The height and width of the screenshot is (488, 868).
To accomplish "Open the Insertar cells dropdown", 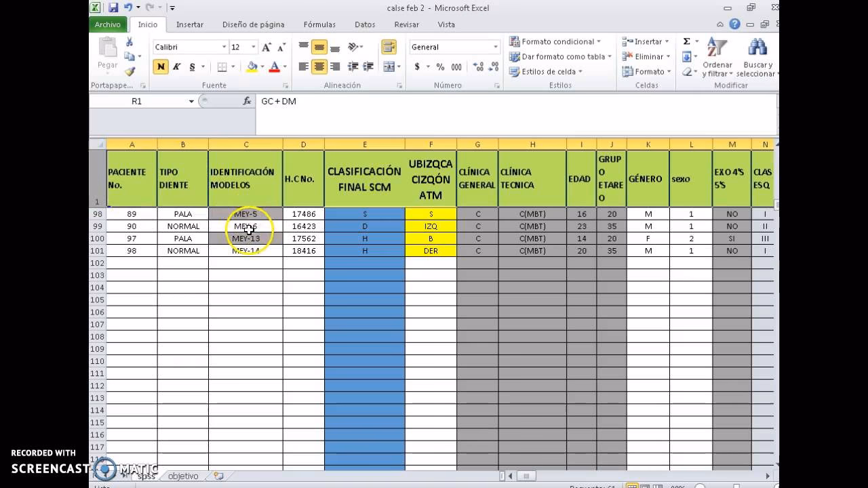I will point(646,42).
